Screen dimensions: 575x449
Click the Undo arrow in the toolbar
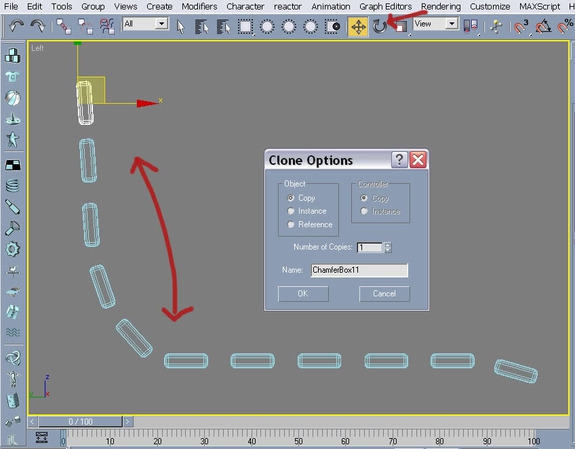click(x=16, y=26)
